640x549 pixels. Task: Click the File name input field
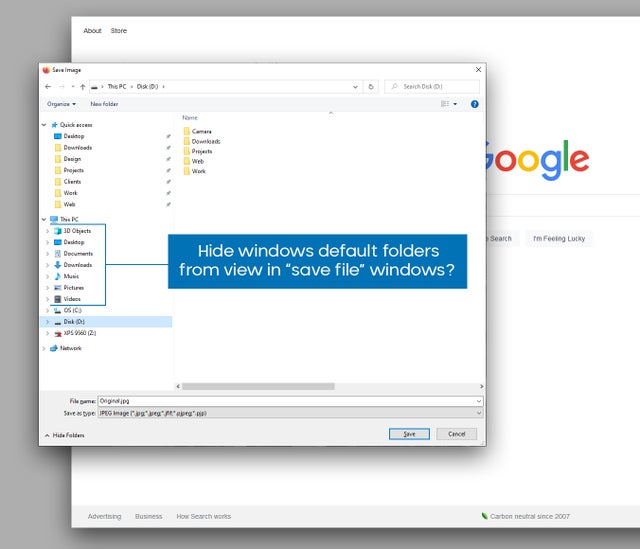coord(290,401)
